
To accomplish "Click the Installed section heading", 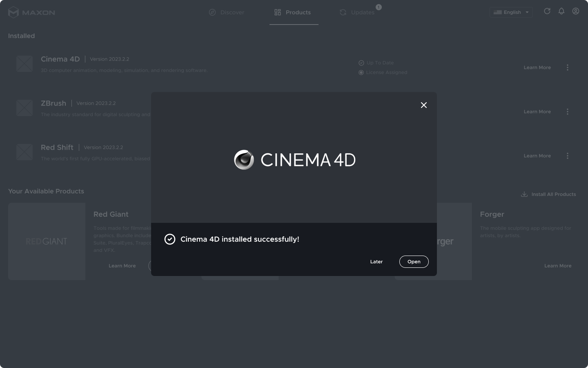I will pos(22,36).
